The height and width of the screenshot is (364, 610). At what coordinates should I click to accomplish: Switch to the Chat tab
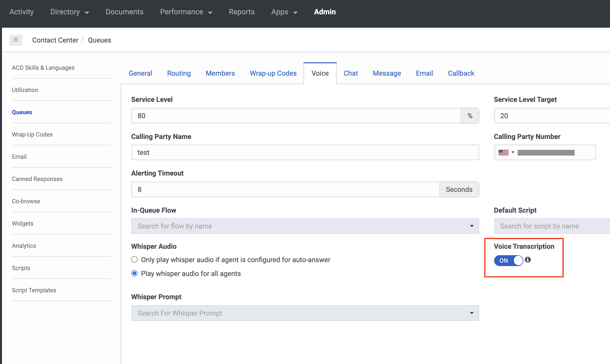(351, 73)
